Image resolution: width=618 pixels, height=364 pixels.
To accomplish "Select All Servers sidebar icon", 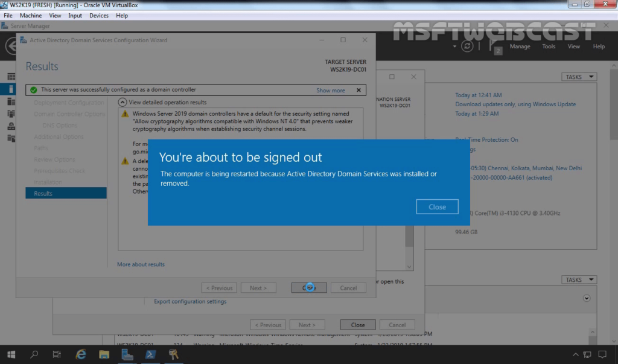I will tap(11, 101).
